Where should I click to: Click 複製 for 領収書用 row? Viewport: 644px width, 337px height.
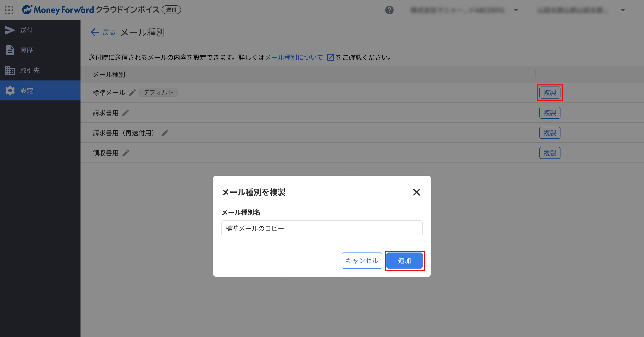[550, 153]
